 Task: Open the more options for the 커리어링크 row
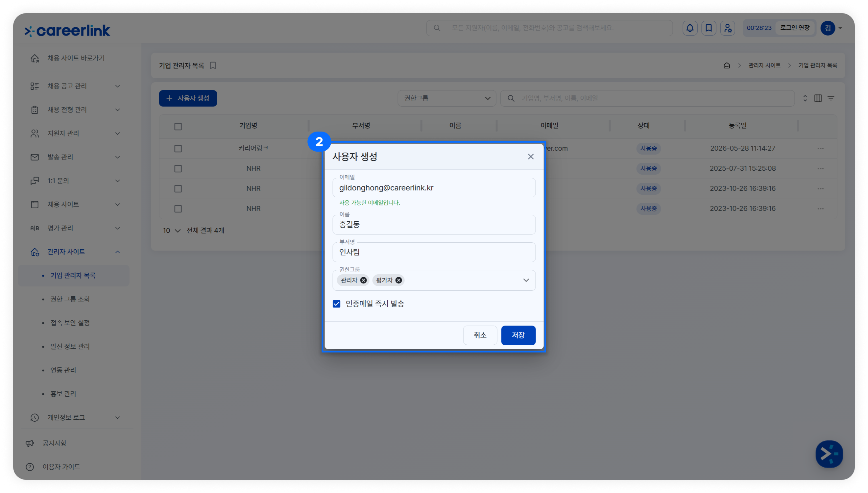(821, 148)
